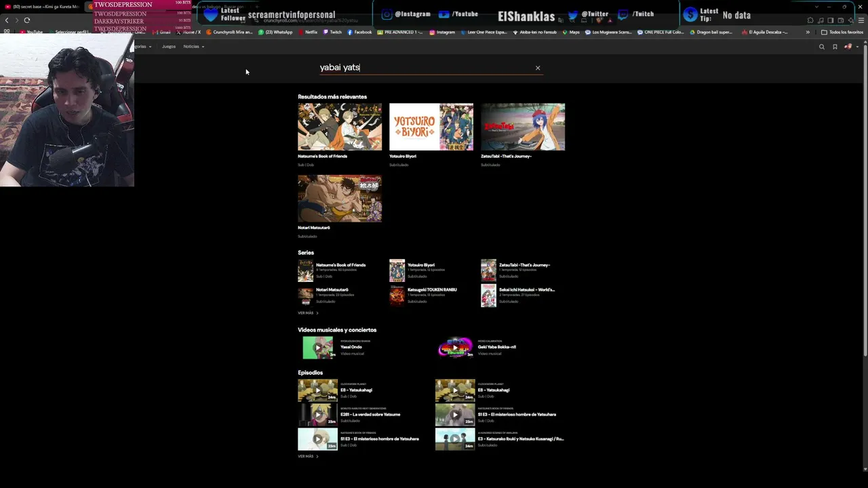Screen dimensions: 868x488
Task: Expand more Series with VER MÁS
Action: click(308, 313)
